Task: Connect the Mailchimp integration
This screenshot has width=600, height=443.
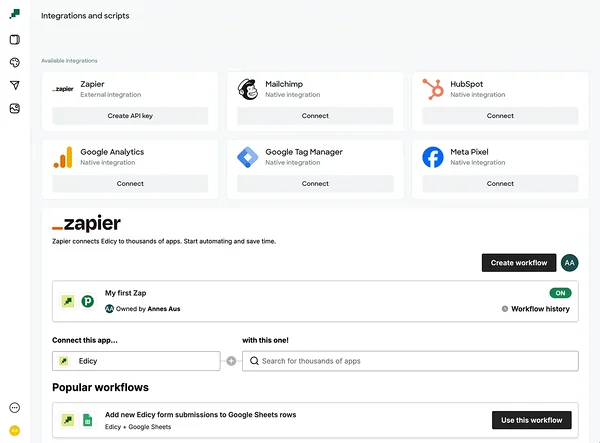Action: [x=315, y=116]
